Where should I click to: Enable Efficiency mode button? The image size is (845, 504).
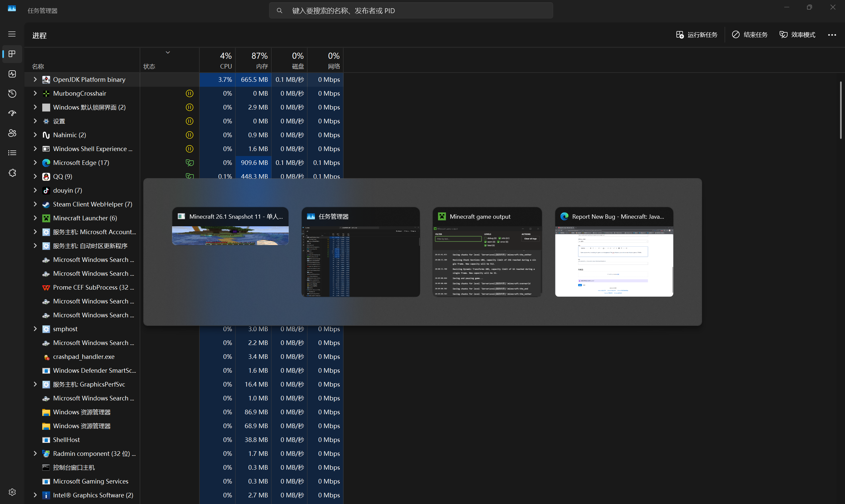(x=797, y=35)
